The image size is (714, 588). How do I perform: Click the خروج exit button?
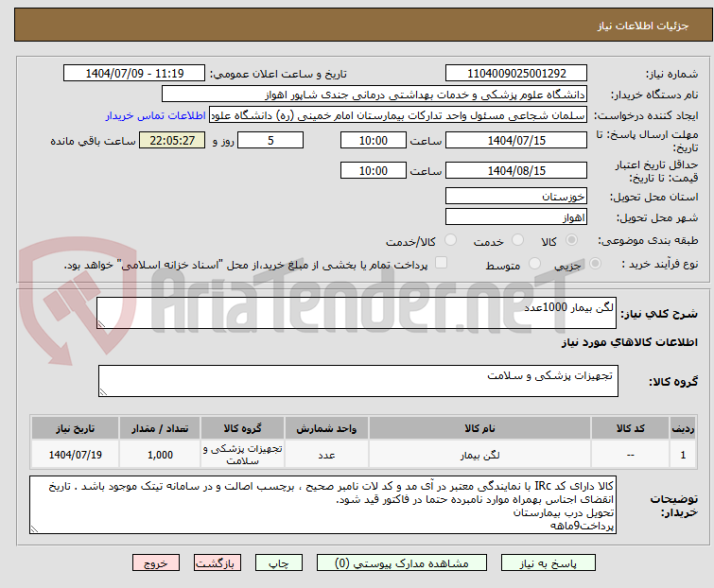(156, 563)
